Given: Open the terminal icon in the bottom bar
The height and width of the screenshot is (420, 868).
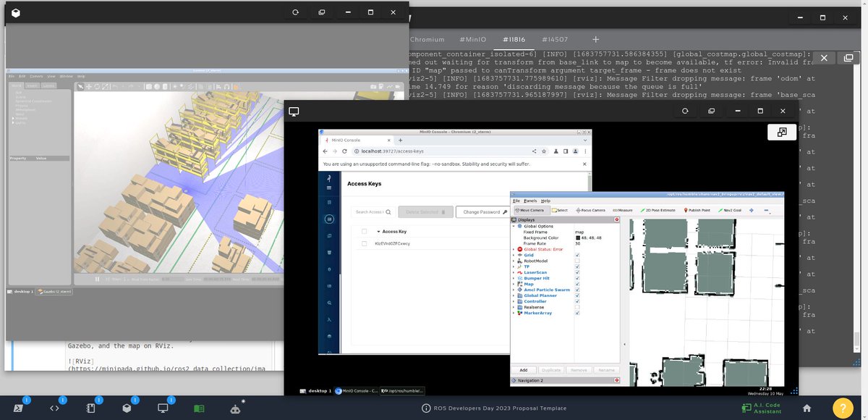Looking at the screenshot, I should tap(18, 408).
